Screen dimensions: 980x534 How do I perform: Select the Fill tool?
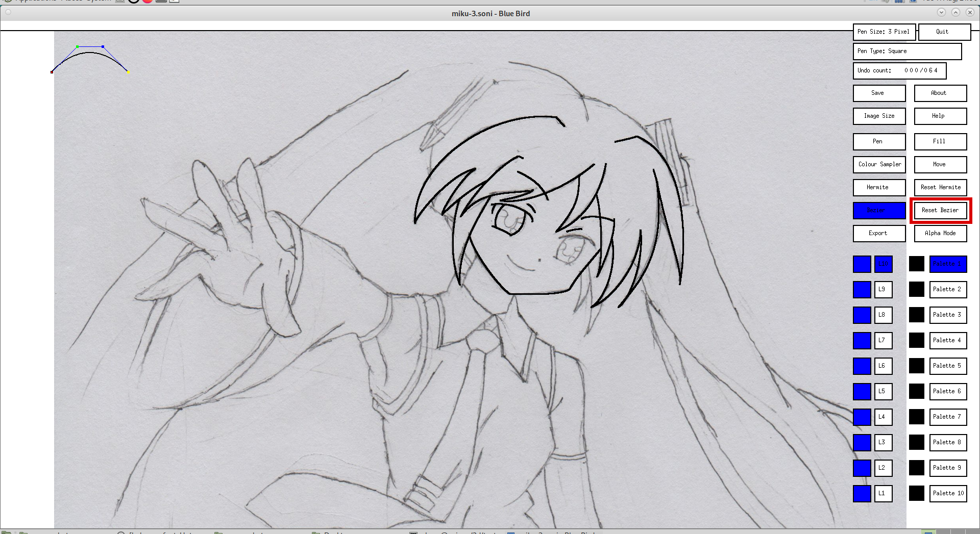point(940,141)
